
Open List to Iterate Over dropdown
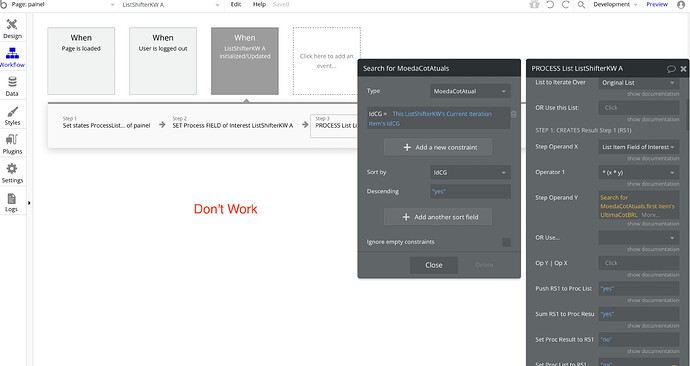click(639, 83)
